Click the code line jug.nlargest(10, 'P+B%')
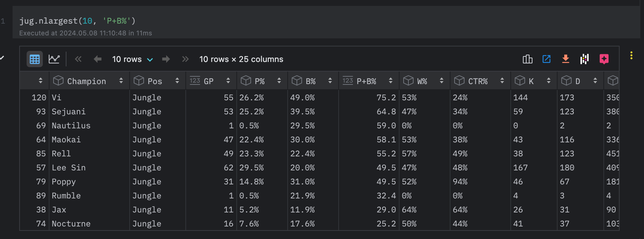Screen dimensions: 644x239 click(x=78, y=21)
